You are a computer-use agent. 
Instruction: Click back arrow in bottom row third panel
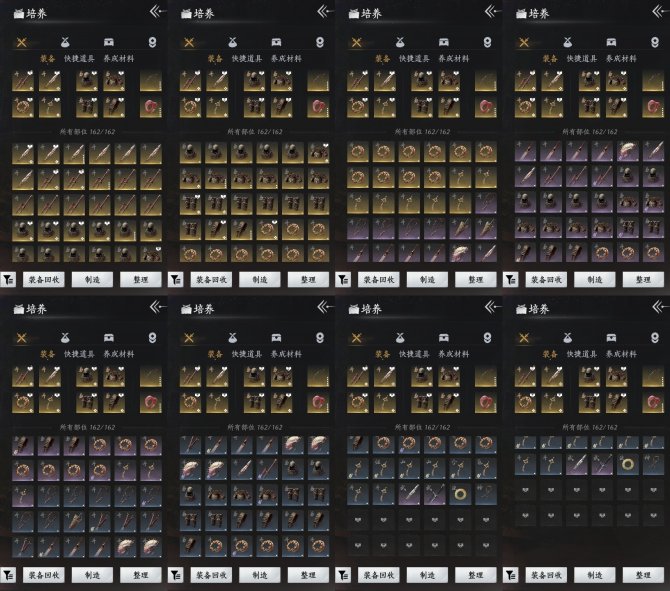[493, 307]
